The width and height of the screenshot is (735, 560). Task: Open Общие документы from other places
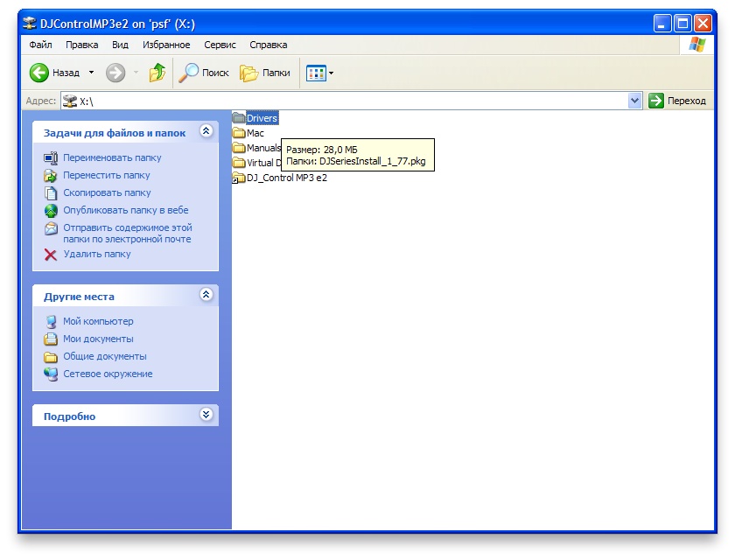[104, 356]
